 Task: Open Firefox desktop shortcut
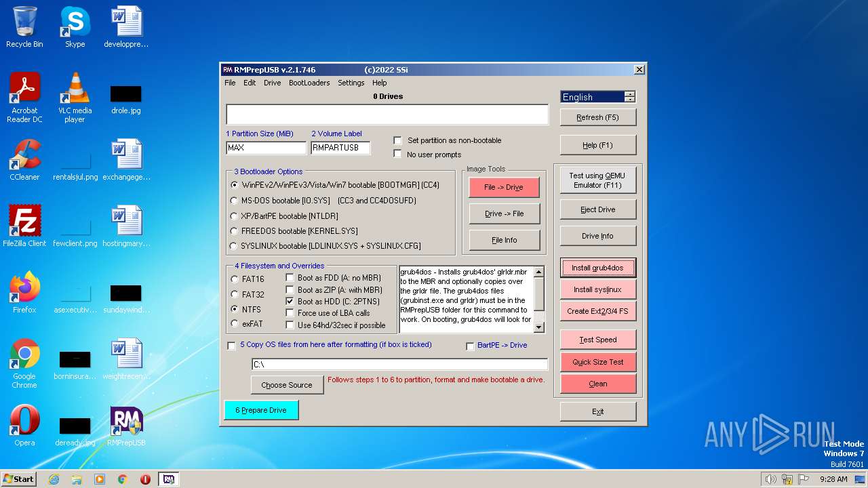pos(24,293)
